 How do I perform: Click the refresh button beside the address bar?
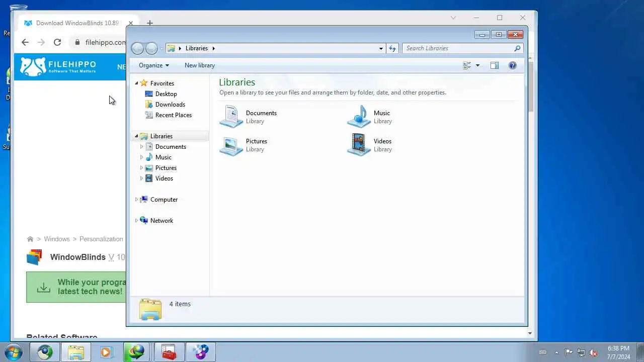[x=392, y=48]
